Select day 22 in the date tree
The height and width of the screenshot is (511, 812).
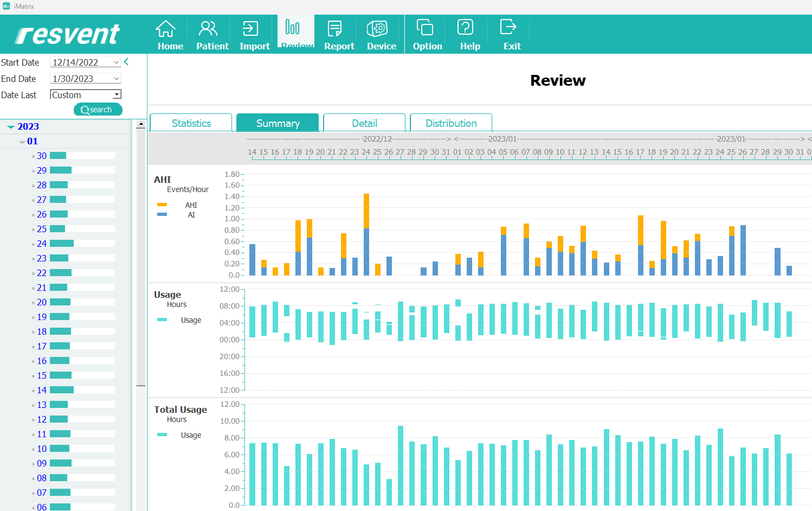(42, 273)
